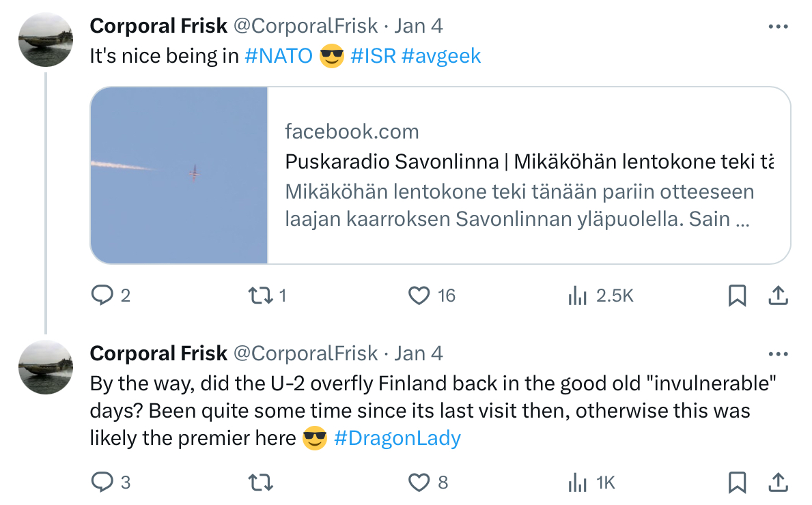This screenshot has height=505, width=812.
Task: Like the first tweet with 16 likes
Action: [x=418, y=295]
